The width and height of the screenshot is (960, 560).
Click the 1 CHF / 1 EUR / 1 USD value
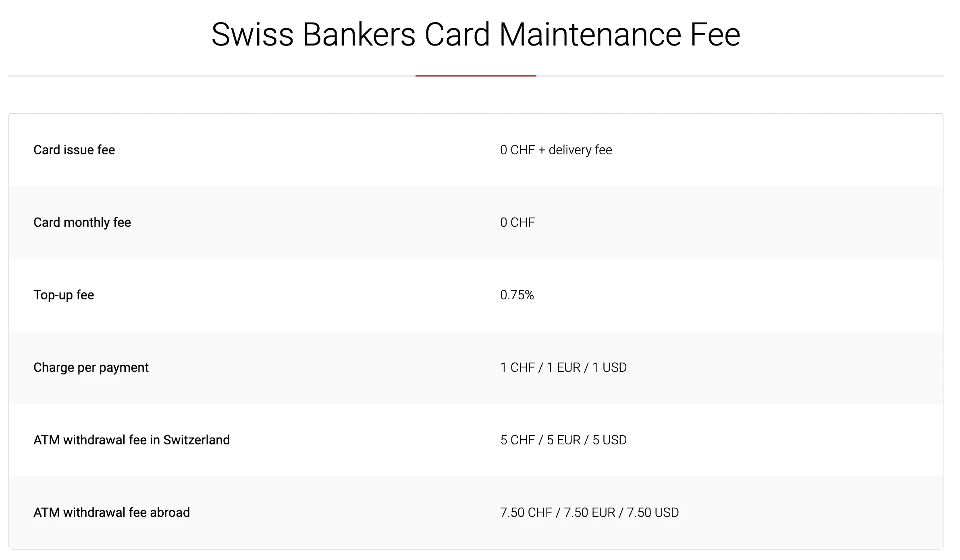click(563, 367)
